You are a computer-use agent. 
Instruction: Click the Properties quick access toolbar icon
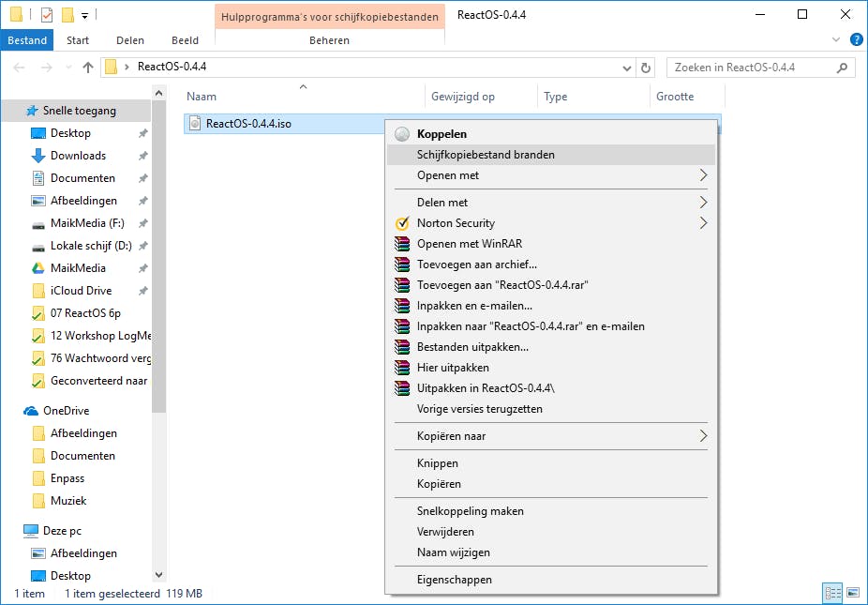click(x=47, y=15)
